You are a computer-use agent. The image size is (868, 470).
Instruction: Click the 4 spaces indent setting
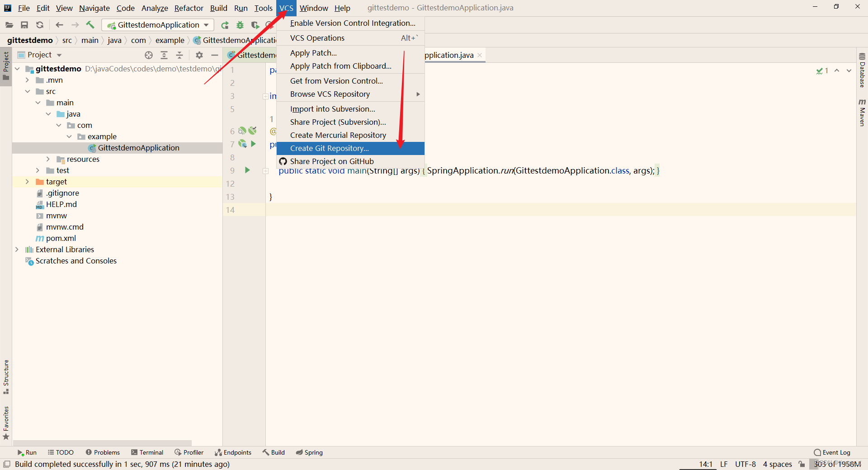[777, 464]
